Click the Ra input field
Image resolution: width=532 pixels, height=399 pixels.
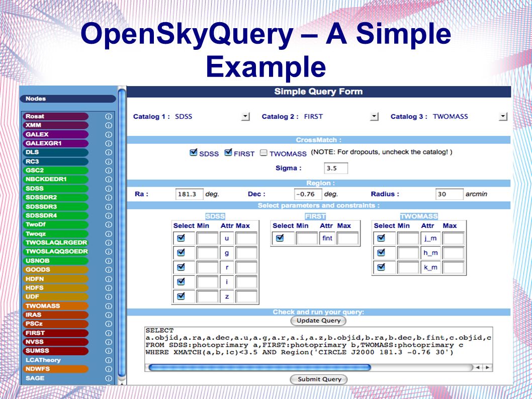click(190, 194)
